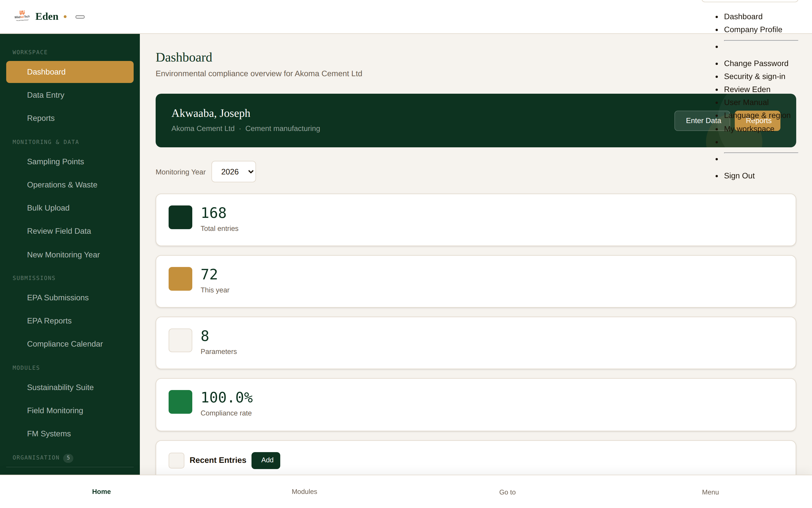
Task: Switch to the Modules bottom tab
Action: coord(304,492)
